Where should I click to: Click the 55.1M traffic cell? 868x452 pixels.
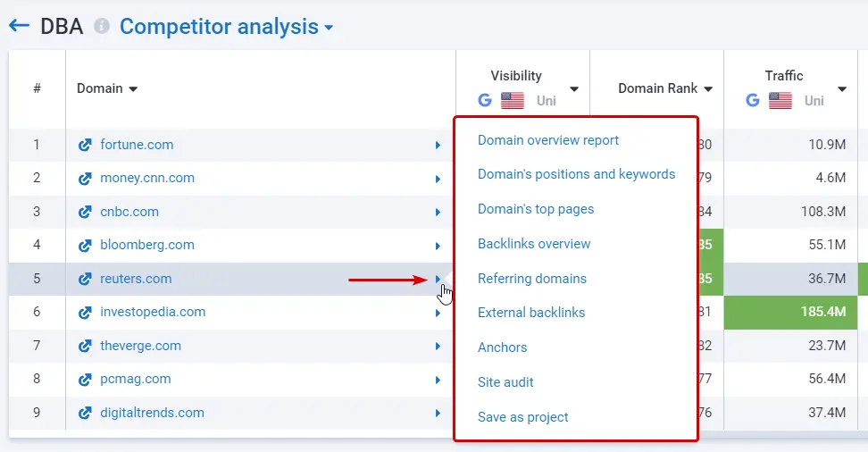coord(790,246)
